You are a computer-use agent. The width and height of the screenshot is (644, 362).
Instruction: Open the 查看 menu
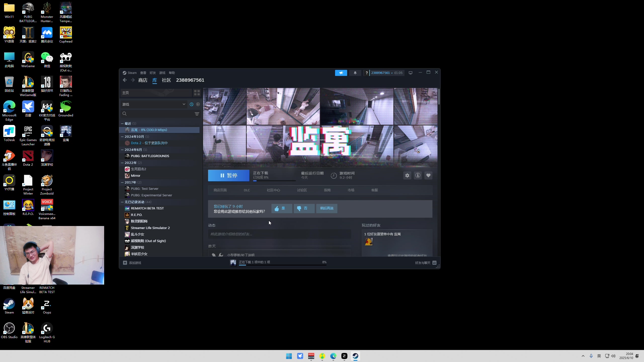tap(143, 73)
